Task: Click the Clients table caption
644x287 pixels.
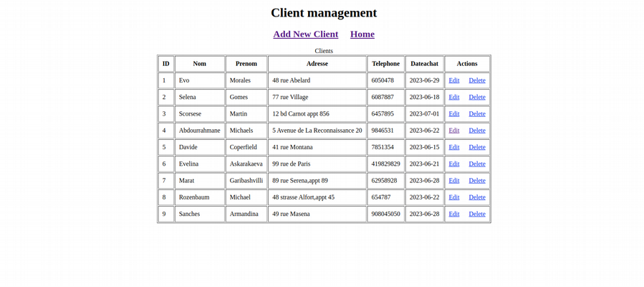Action: coord(324,51)
